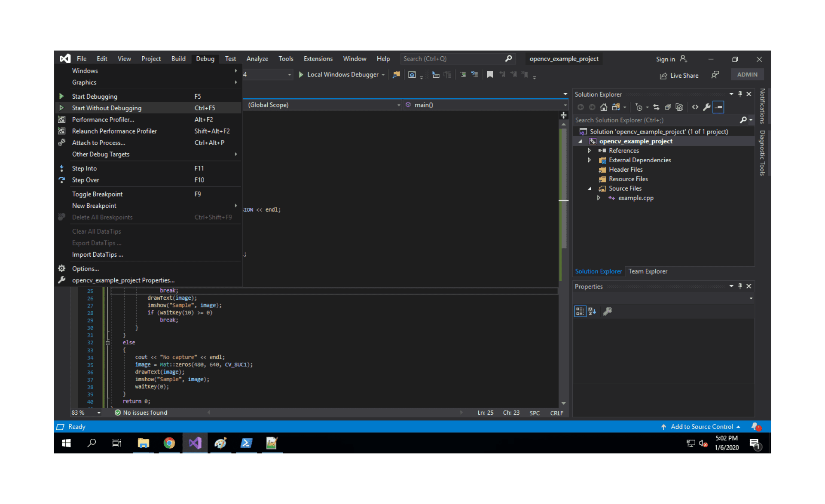Click the ADMIN badge button
825x504 pixels.
coord(747,75)
